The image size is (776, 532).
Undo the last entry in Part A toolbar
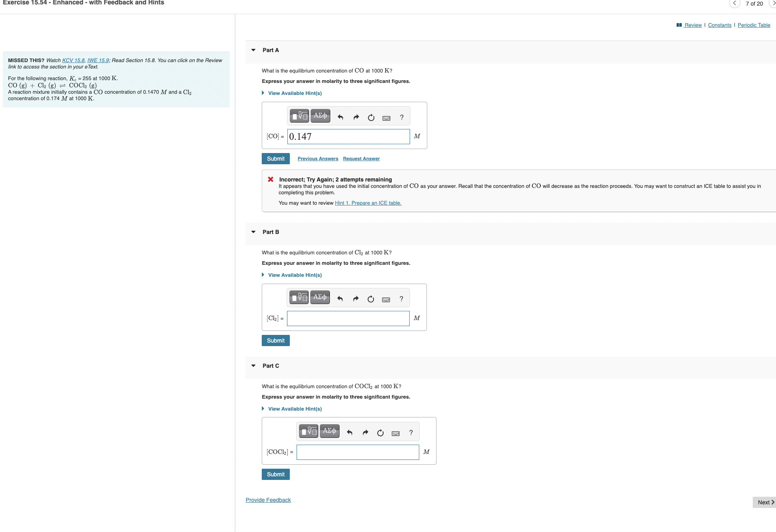point(340,116)
